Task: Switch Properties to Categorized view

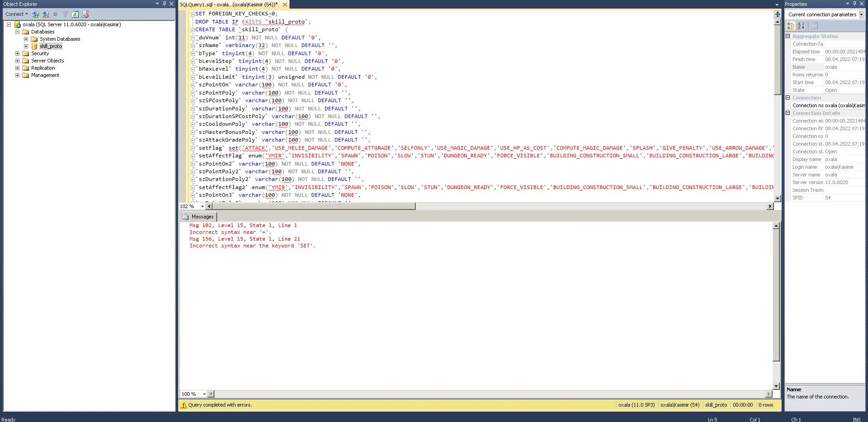Action: click(791, 26)
